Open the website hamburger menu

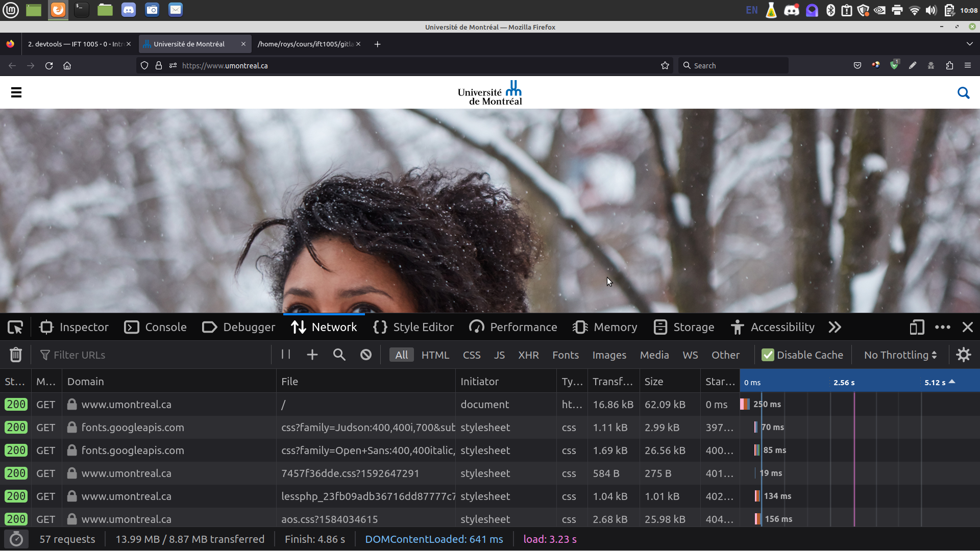(x=16, y=93)
